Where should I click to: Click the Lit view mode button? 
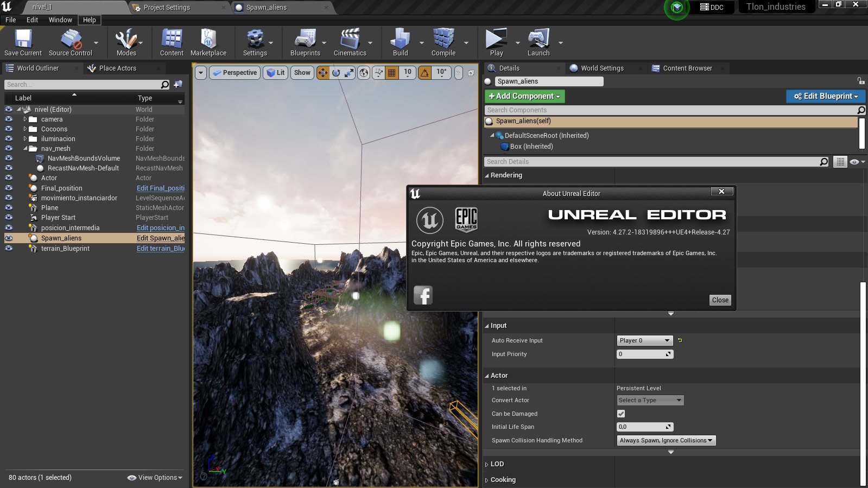276,73
